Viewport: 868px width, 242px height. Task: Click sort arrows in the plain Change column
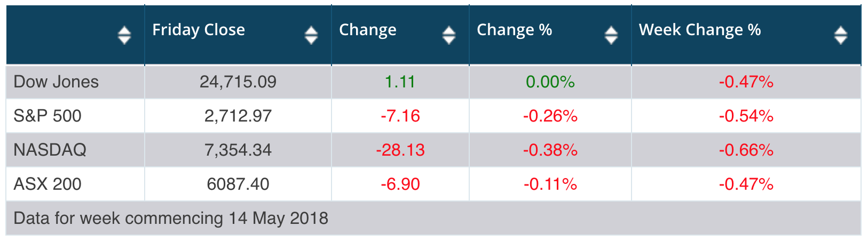pyautogui.click(x=449, y=36)
